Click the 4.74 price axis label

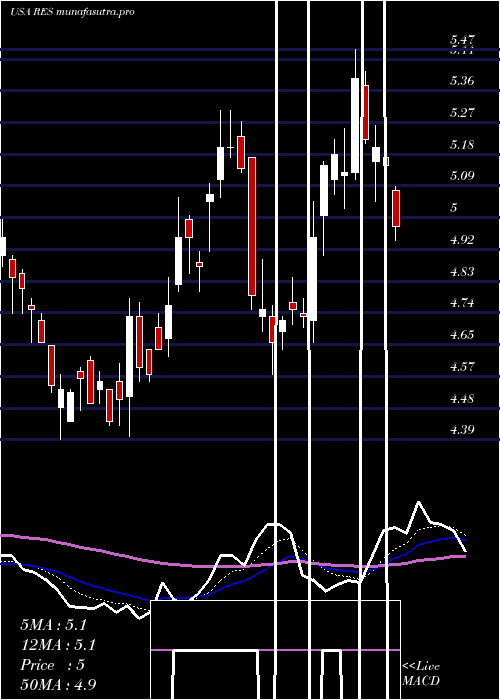point(462,303)
